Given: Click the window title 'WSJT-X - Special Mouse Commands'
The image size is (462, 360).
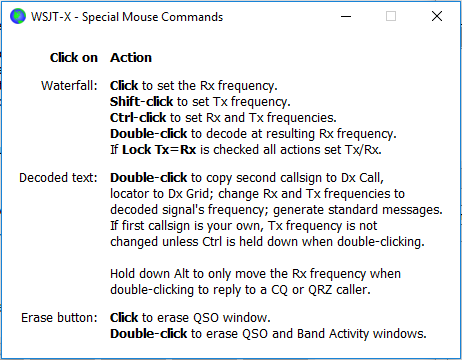Looking at the screenshot, I should [127, 17].
